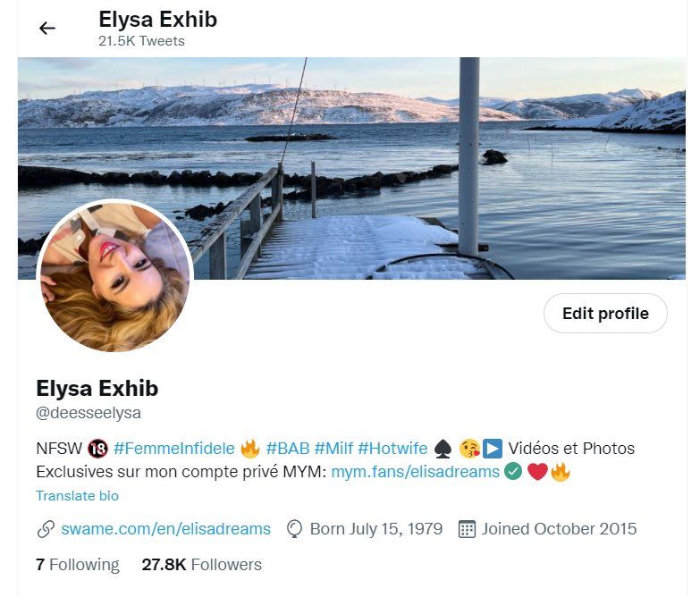
Task: Click the link chain icon beside swame.com
Action: pyautogui.click(x=46, y=529)
